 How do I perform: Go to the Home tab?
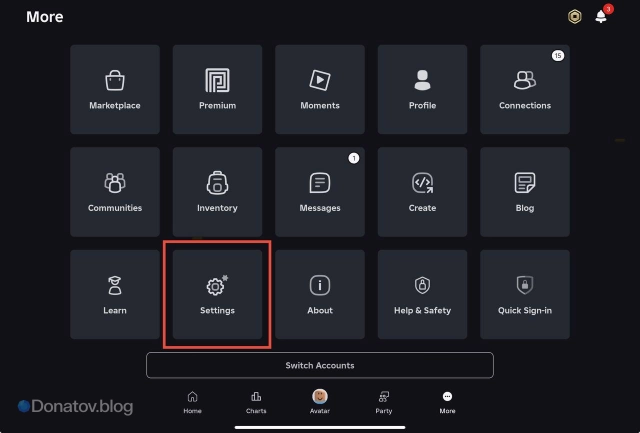(192, 401)
